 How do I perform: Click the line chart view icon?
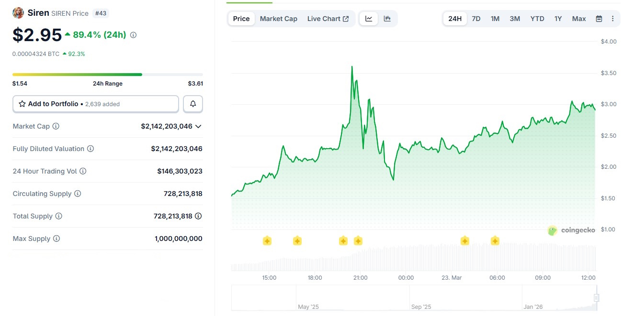tap(369, 19)
